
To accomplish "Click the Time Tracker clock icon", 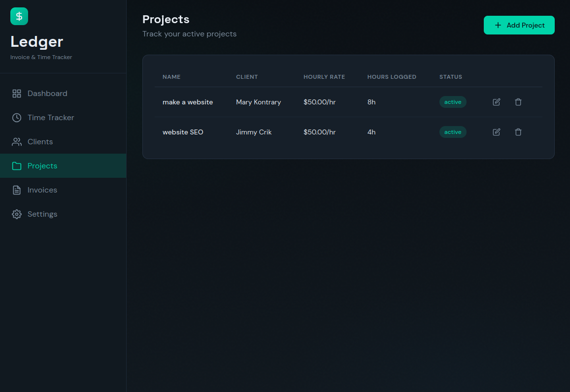I will tap(17, 118).
